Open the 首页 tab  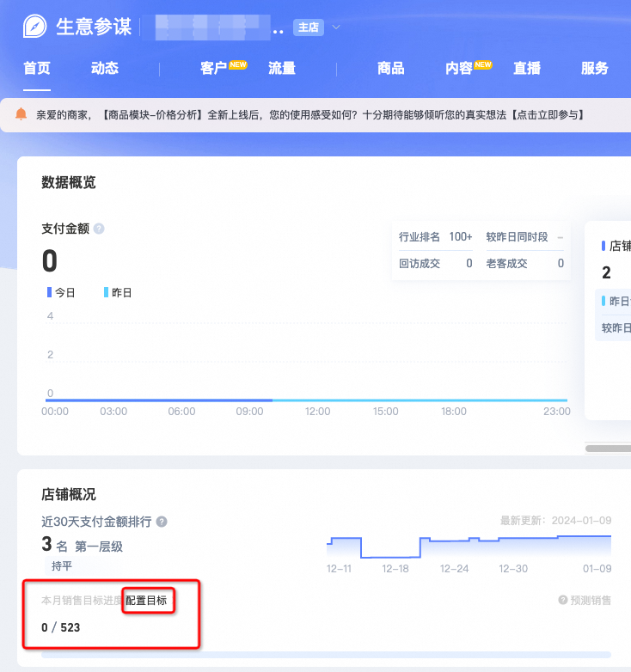[37, 68]
